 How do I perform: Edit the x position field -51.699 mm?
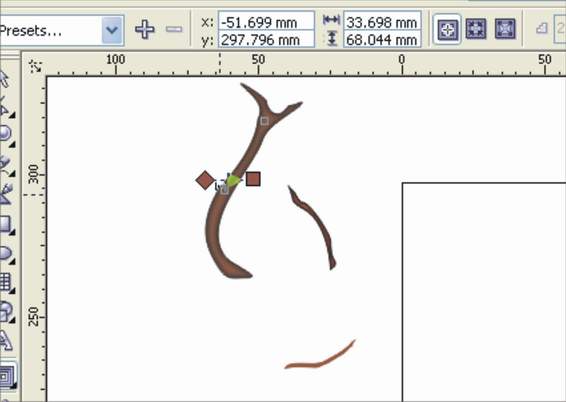266,22
